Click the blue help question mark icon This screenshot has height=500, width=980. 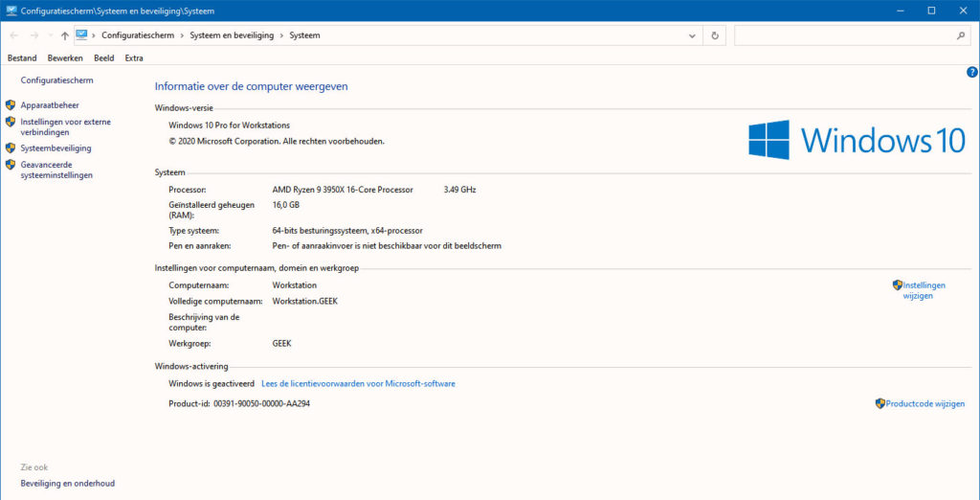tap(972, 73)
